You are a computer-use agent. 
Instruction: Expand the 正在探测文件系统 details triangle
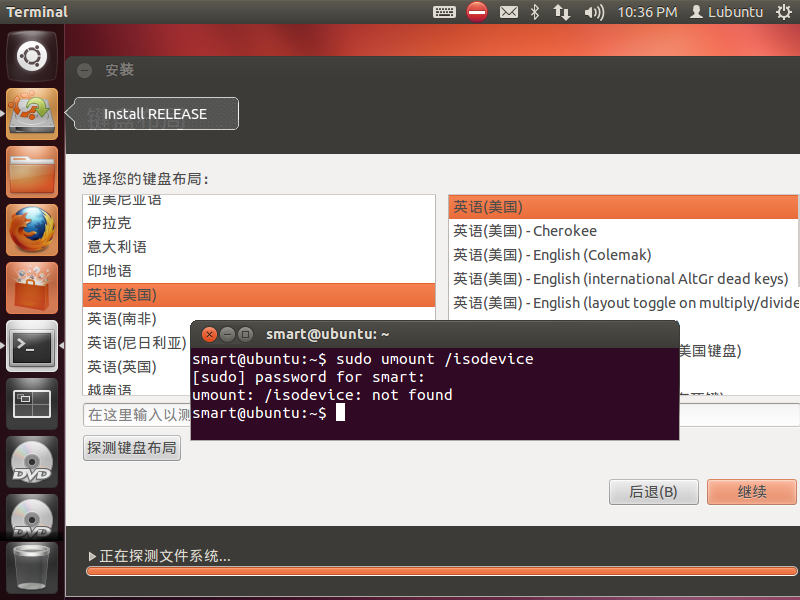[x=92, y=556]
